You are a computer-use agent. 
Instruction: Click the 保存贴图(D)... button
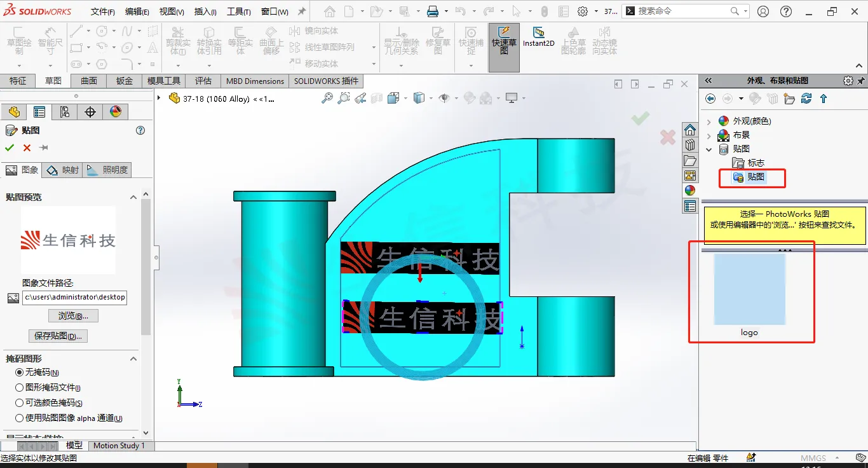tap(58, 336)
